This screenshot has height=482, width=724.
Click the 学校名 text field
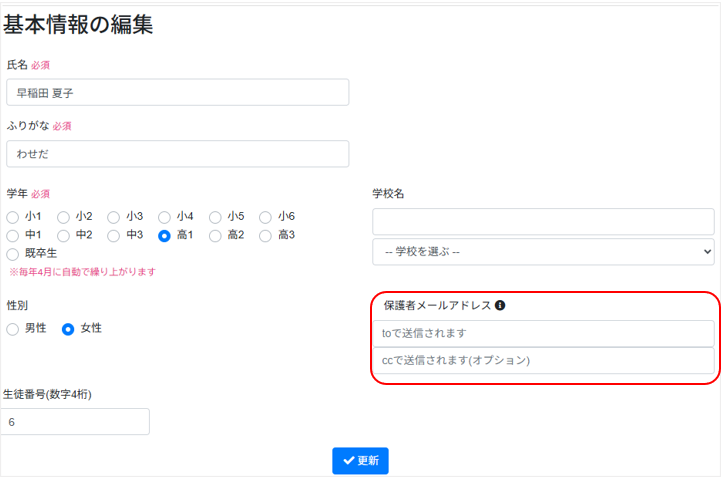tap(543, 221)
